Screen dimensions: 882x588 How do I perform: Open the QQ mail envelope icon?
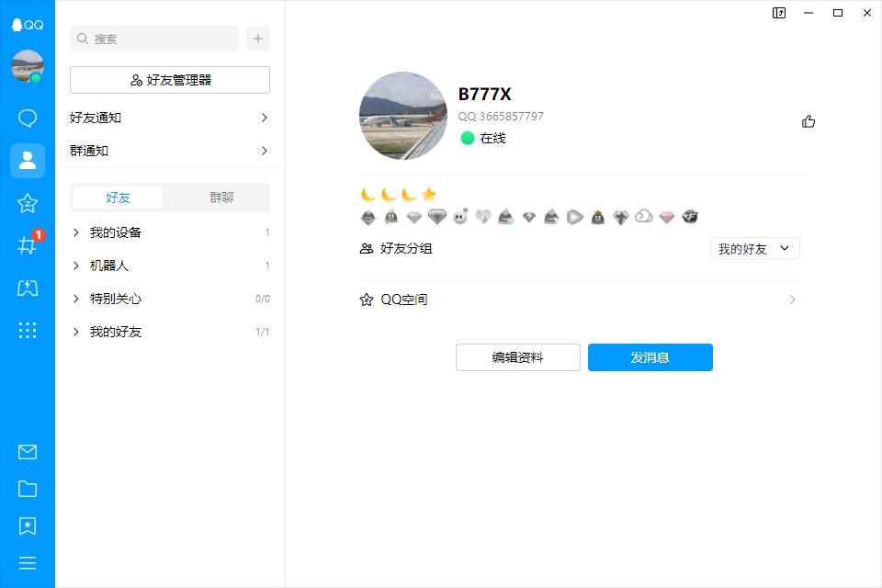click(x=28, y=452)
